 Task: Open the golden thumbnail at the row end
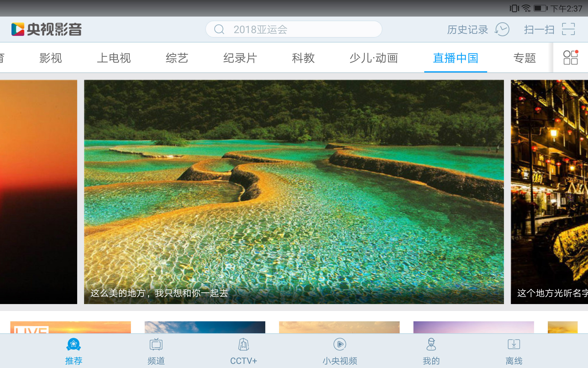(x=563, y=327)
